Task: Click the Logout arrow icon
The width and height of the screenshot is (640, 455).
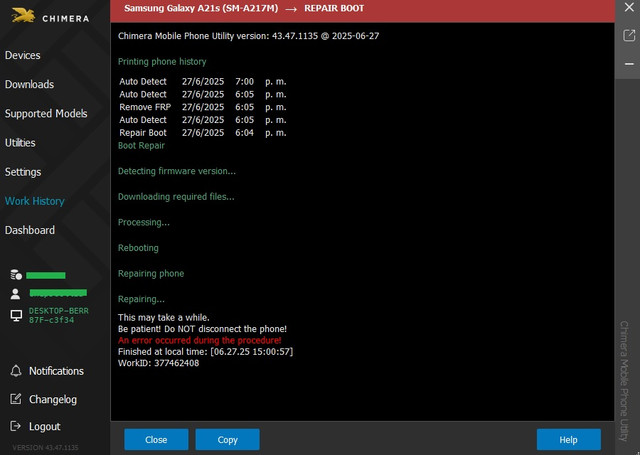Action: (15, 426)
